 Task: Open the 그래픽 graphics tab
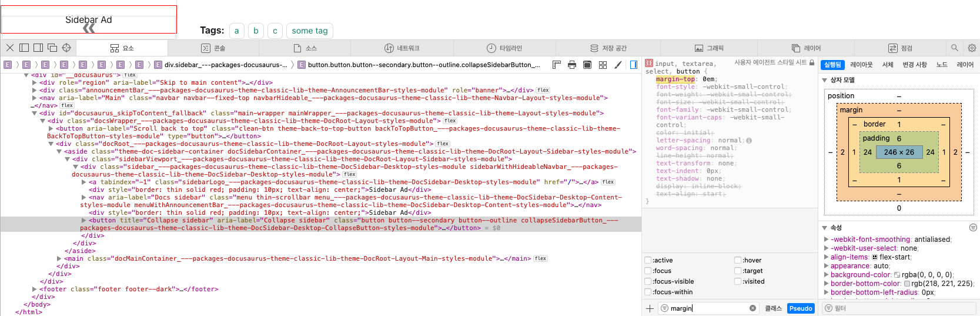[x=709, y=48]
